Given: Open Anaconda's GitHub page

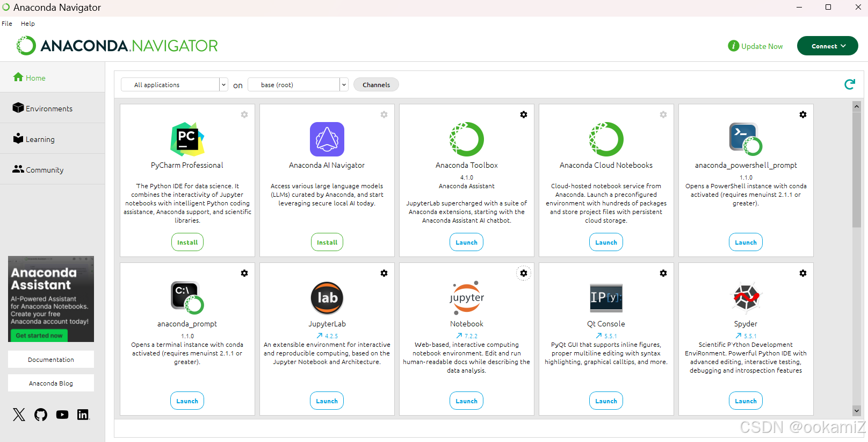Looking at the screenshot, I should point(41,415).
